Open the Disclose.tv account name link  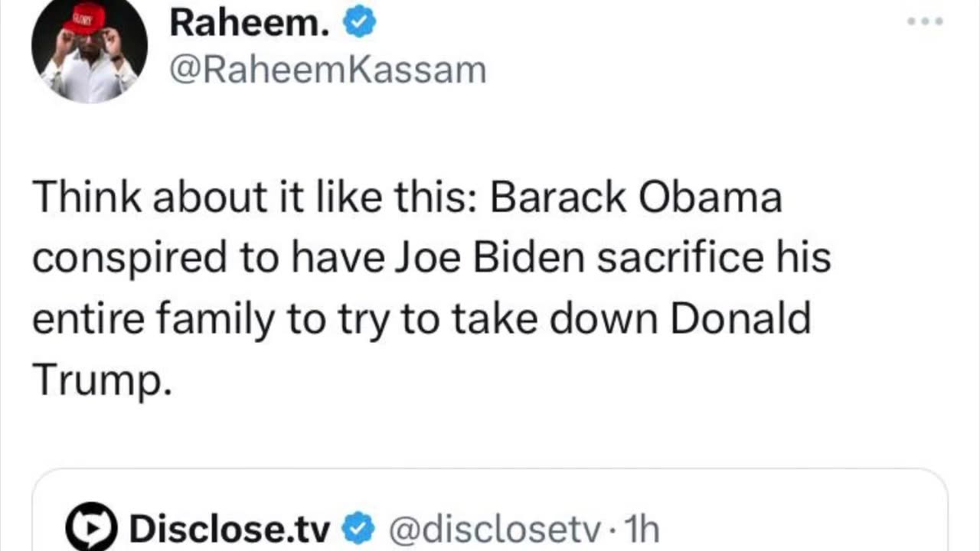[230, 529]
